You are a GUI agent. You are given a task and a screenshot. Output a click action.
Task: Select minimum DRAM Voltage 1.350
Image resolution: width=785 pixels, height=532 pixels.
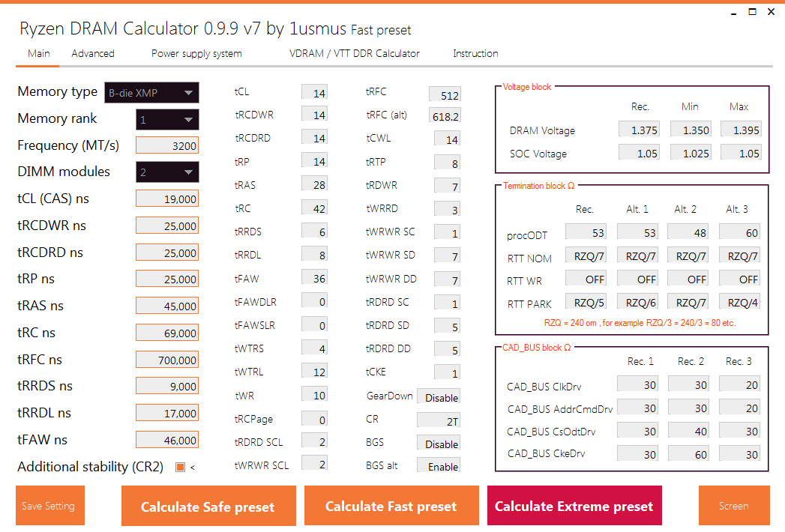click(691, 130)
